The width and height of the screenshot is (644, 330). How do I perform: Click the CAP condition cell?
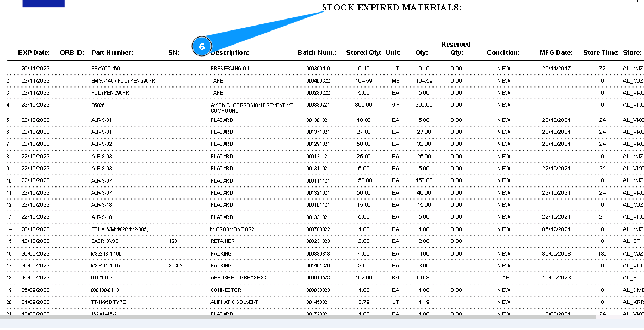coord(504,278)
